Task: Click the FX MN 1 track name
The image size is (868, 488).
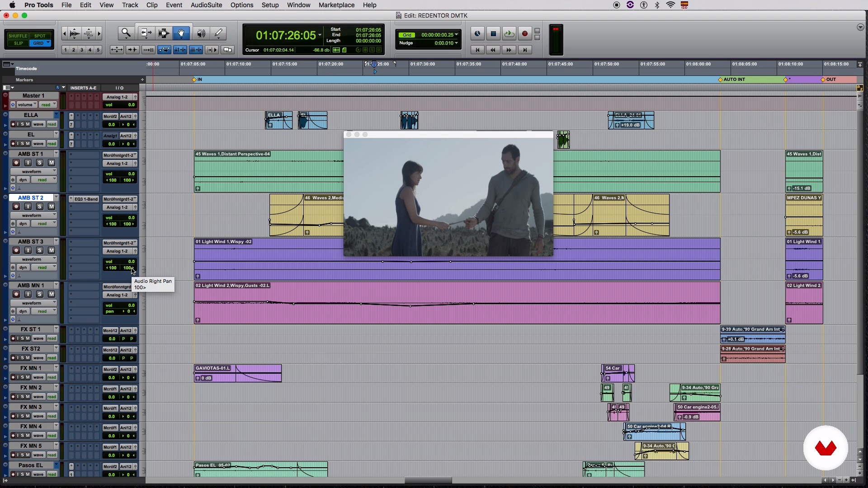Action: click(31, 368)
